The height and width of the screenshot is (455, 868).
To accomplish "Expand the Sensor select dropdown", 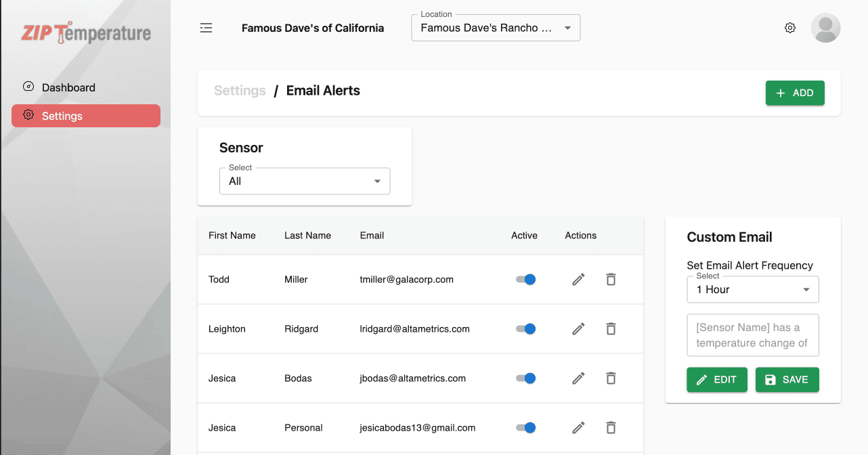I will pos(305,181).
